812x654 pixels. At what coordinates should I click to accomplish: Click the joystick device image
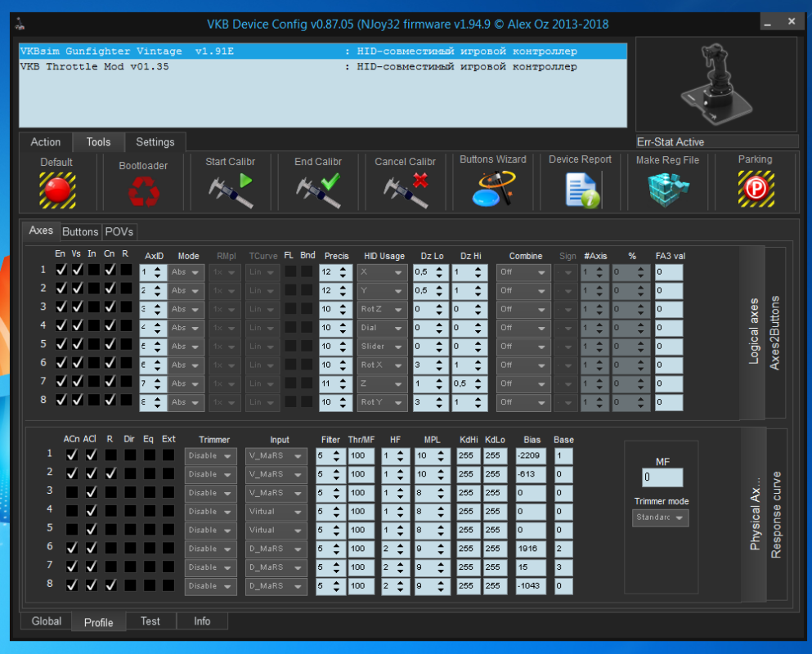716,84
